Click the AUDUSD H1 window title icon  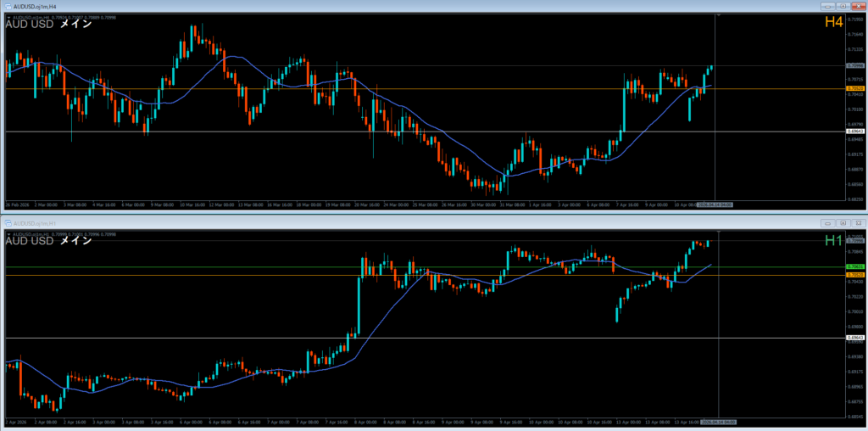click(x=7, y=222)
